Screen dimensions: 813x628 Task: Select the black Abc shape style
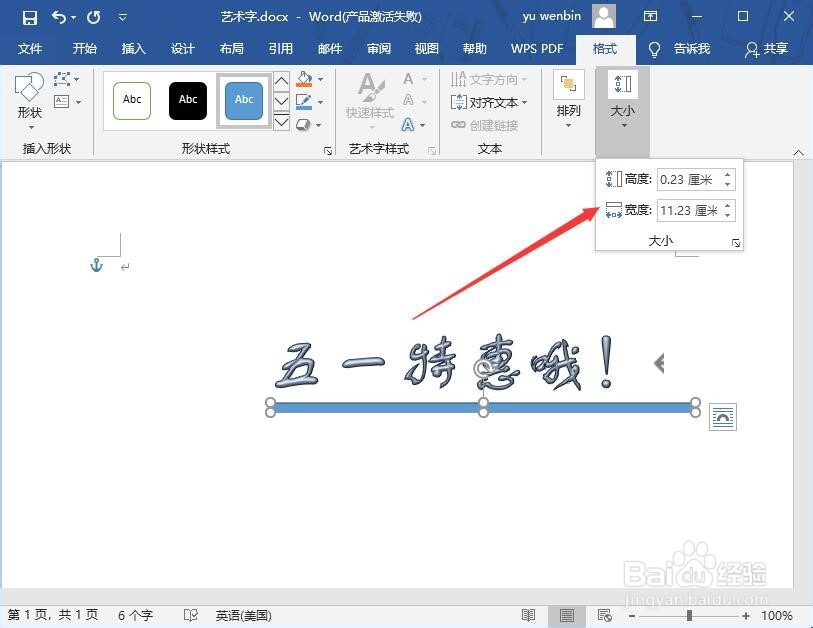187,100
